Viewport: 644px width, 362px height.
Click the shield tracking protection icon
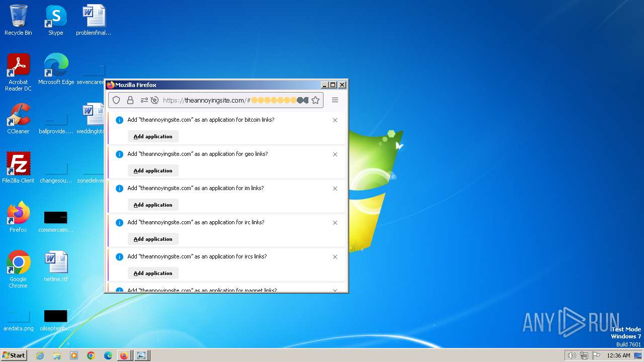coord(116,100)
